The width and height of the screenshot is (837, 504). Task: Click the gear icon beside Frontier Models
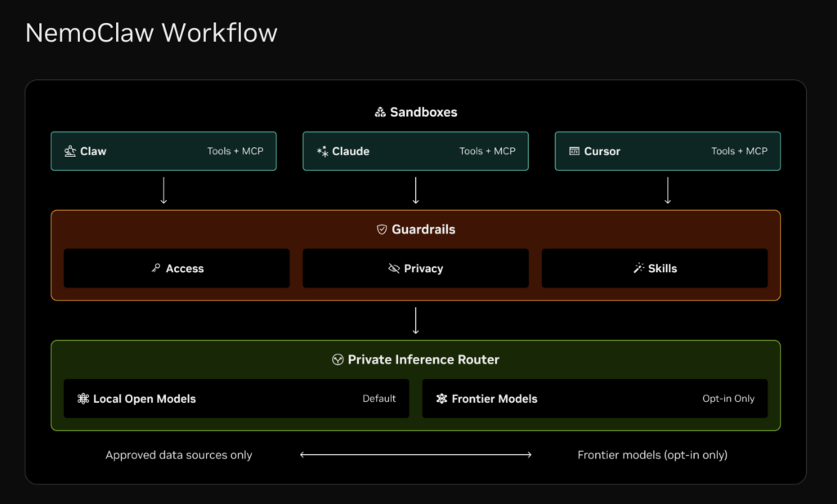[x=441, y=399]
